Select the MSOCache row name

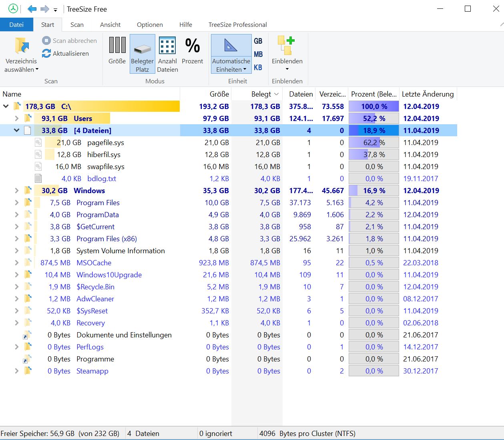click(94, 262)
